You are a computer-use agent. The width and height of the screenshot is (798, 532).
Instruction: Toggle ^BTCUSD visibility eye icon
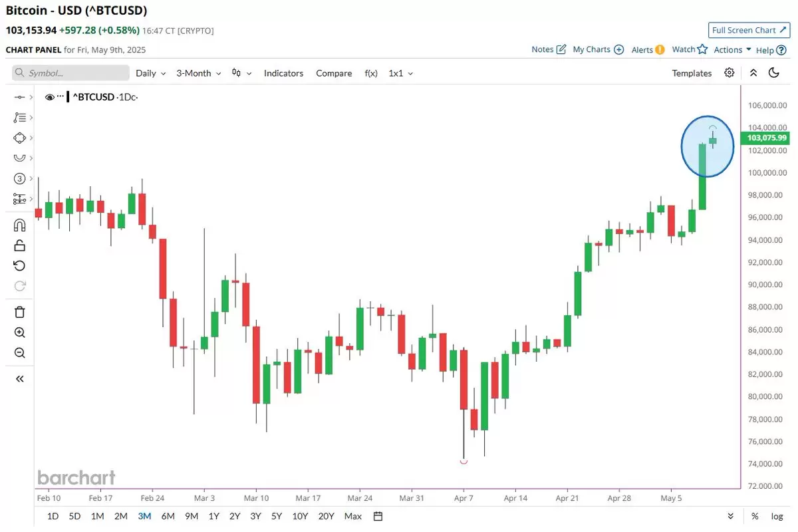click(x=50, y=97)
